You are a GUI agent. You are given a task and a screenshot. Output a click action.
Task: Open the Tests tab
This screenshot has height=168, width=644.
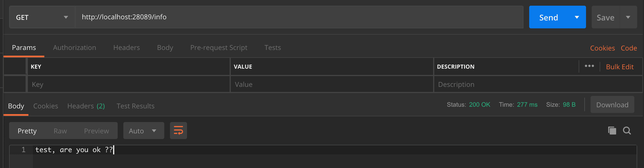(273, 48)
